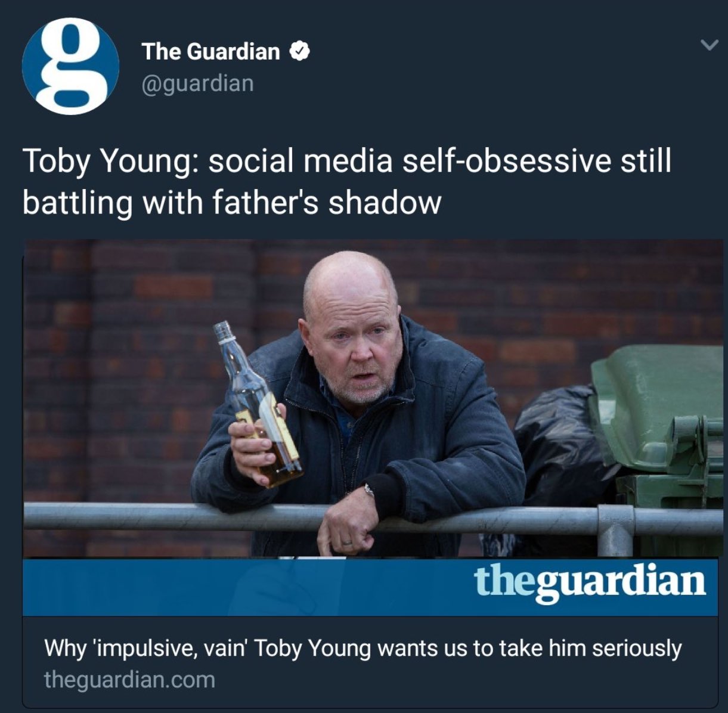Follow the theguardian.com domain link
The height and width of the screenshot is (713, 728).
[x=129, y=680]
